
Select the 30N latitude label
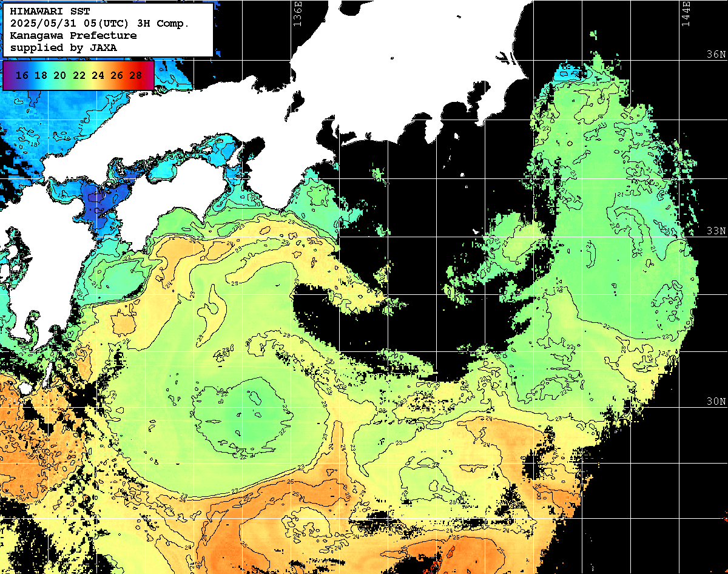pyautogui.click(x=716, y=402)
